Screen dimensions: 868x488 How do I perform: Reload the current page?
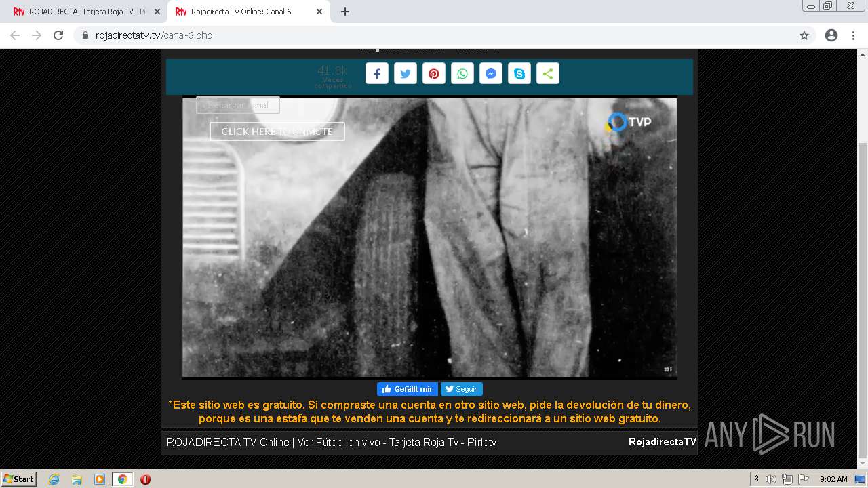coord(58,35)
